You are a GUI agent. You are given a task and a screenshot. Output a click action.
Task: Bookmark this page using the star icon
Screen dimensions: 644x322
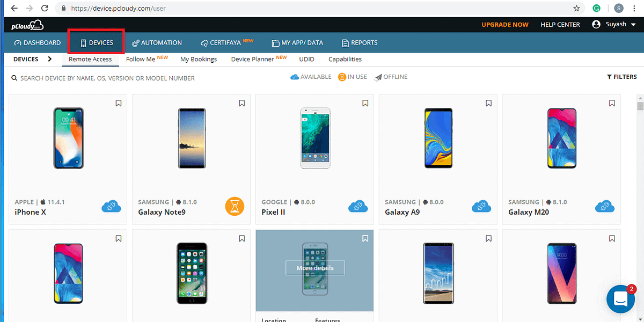click(576, 9)
